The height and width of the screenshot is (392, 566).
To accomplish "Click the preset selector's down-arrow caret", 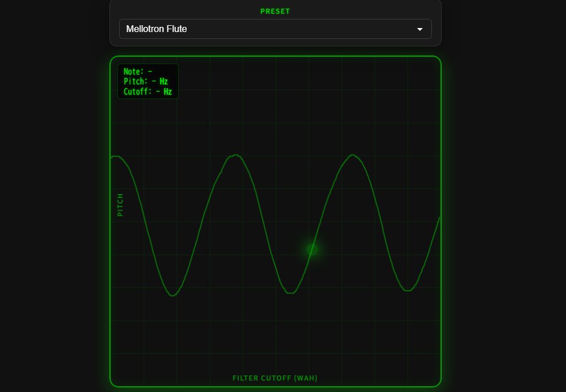I will click(419, 29).
